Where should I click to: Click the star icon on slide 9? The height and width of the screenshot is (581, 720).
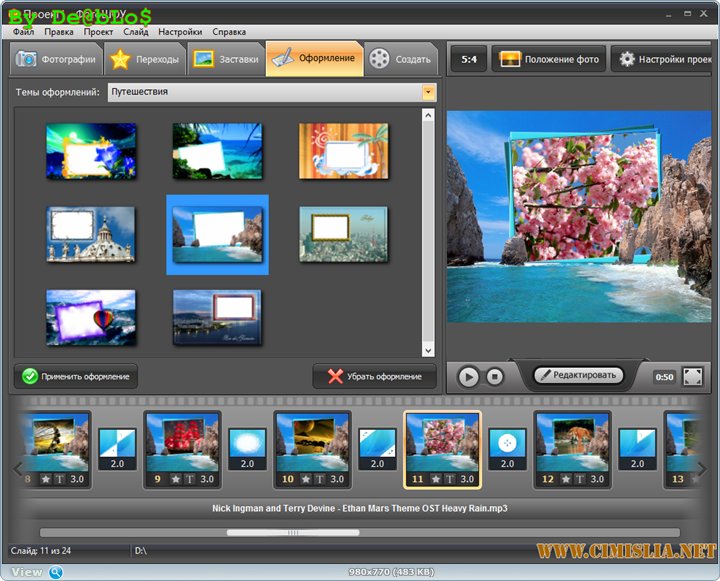176,480
